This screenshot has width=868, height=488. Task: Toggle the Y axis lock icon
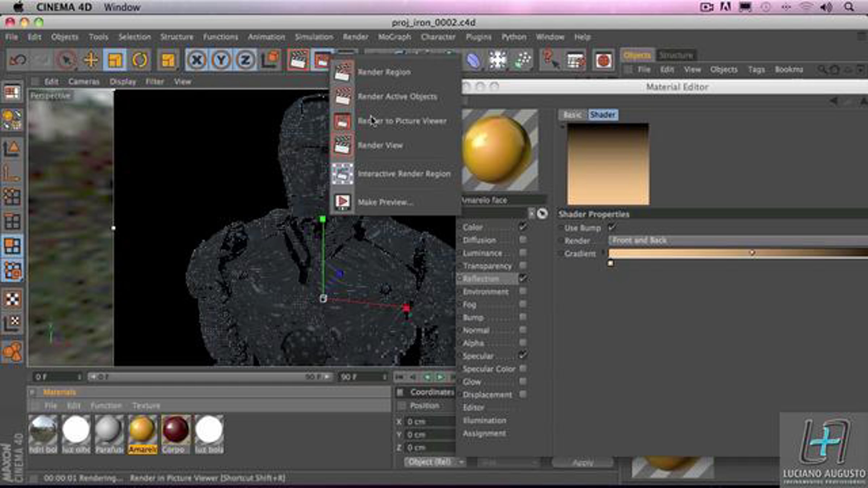(221, 60)
